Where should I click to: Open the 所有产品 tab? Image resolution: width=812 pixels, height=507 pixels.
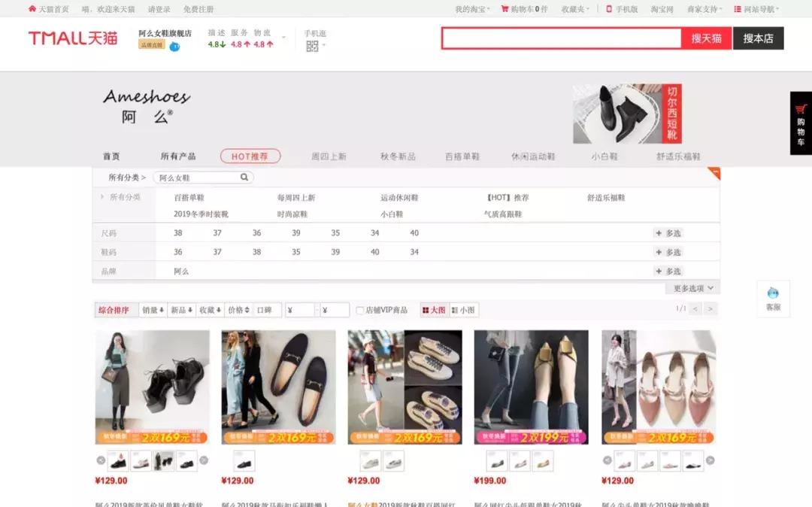(178, 156)
